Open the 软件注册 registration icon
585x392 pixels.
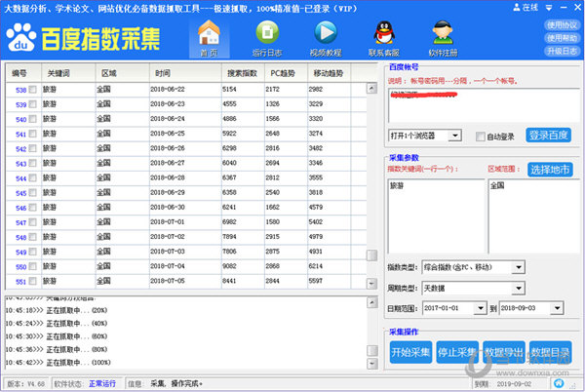443,38
